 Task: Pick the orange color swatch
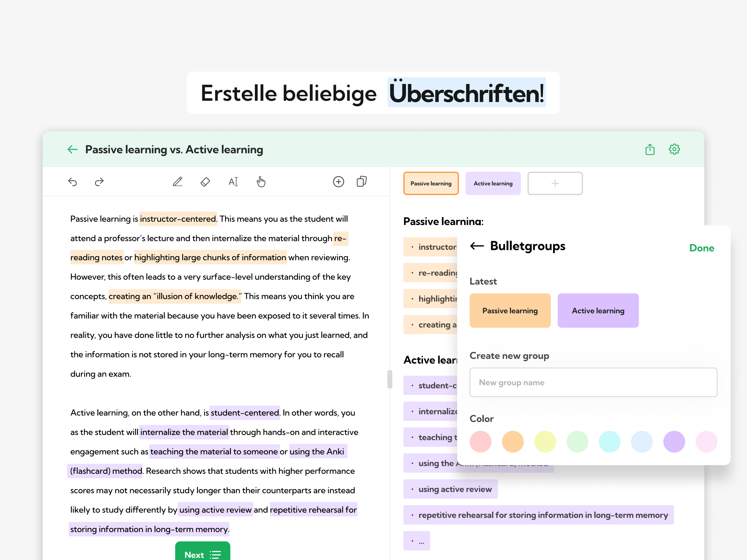(513, 441)
